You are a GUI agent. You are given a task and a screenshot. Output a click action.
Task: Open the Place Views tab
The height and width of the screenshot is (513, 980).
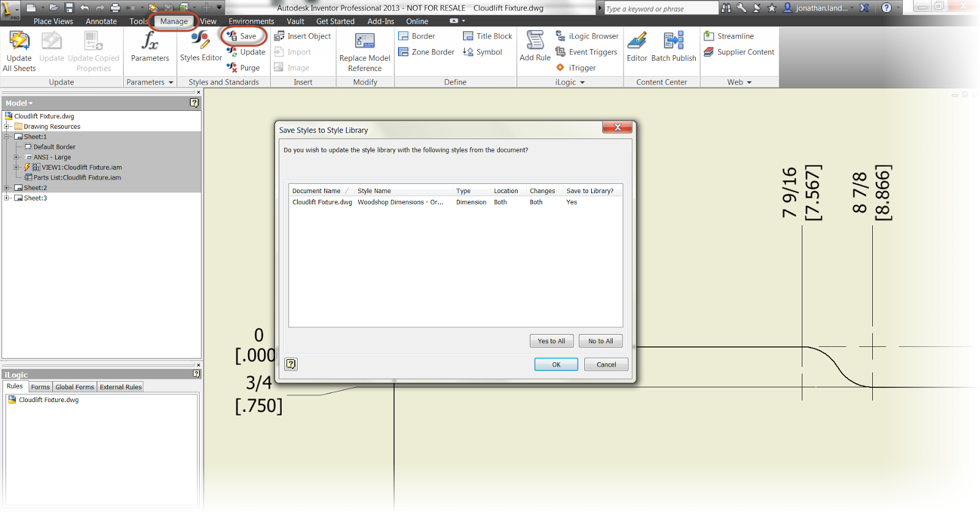coord(53,21)
